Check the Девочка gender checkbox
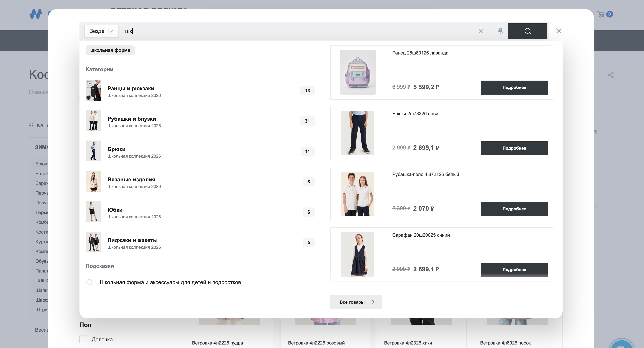 [x=83, y=339]
